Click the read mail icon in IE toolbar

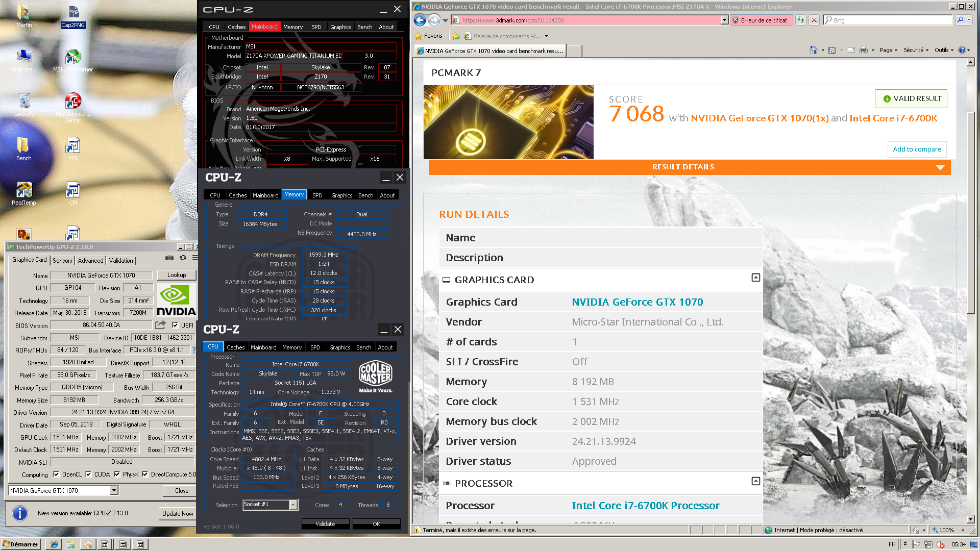click(851, 50)
